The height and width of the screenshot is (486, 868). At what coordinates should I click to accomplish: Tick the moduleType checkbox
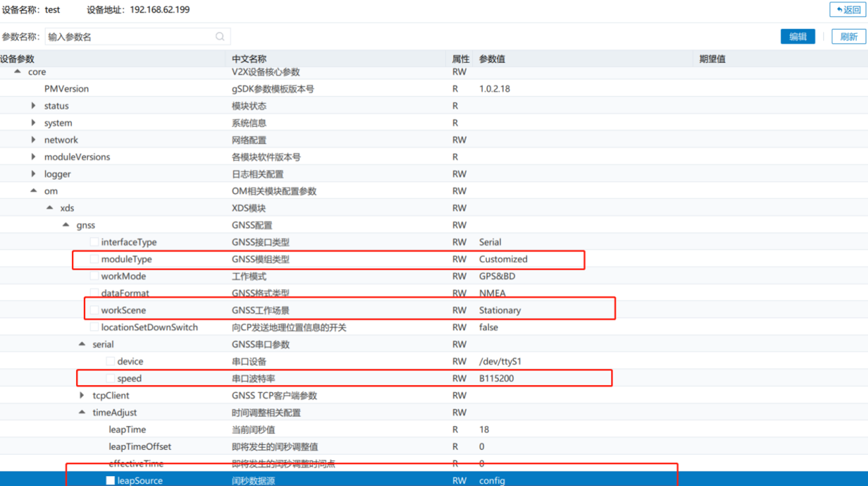[94, 260]
